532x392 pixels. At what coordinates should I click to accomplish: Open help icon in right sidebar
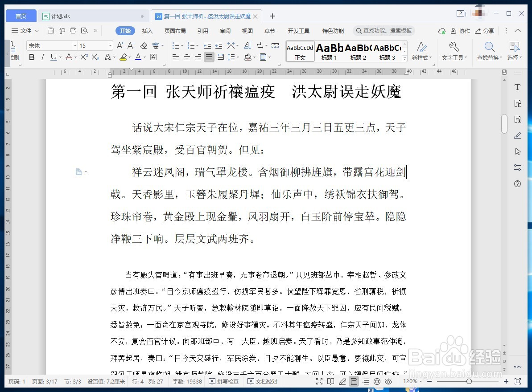pos(517,184)
